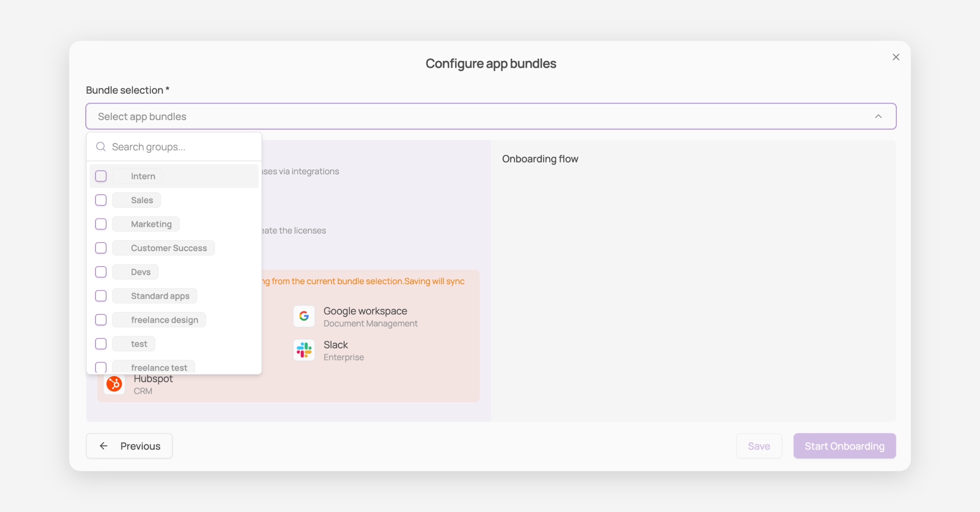Choose freelance design option in list
Image resolution: width=980 pixels, height=512 pixels.
164,320
